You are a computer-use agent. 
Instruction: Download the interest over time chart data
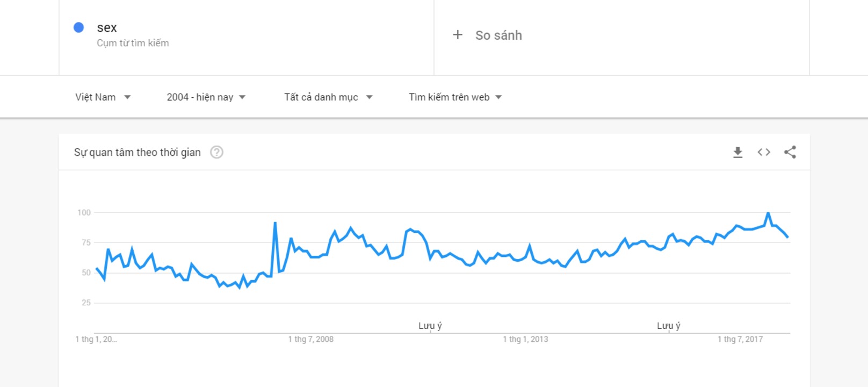point(737,152)
